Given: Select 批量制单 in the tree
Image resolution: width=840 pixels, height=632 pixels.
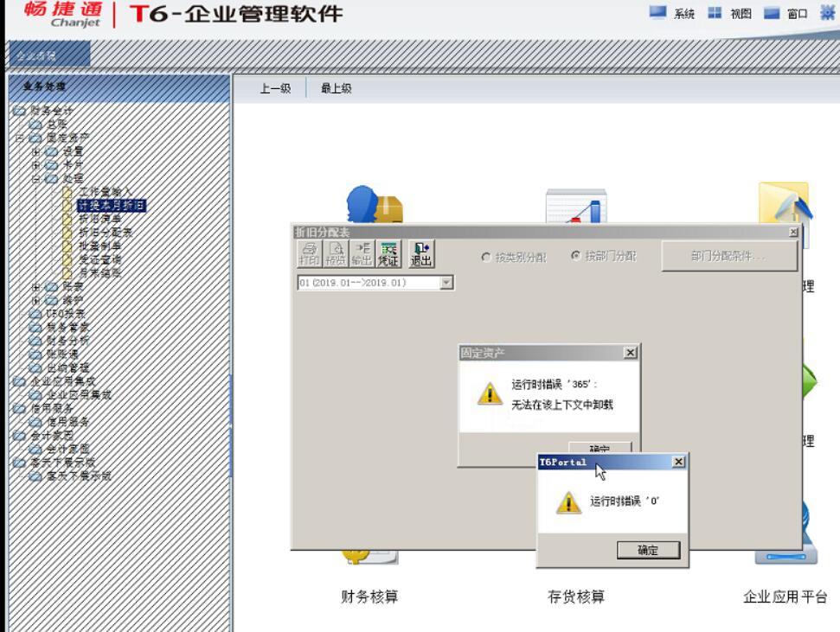Looking at the screenshot, I should (x=99, y=246).
